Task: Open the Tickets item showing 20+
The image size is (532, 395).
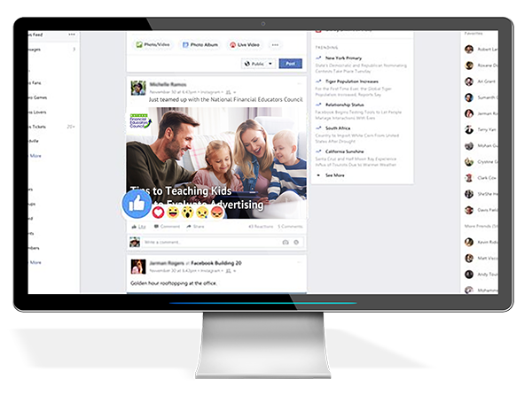Action: (x=51, y=127)
